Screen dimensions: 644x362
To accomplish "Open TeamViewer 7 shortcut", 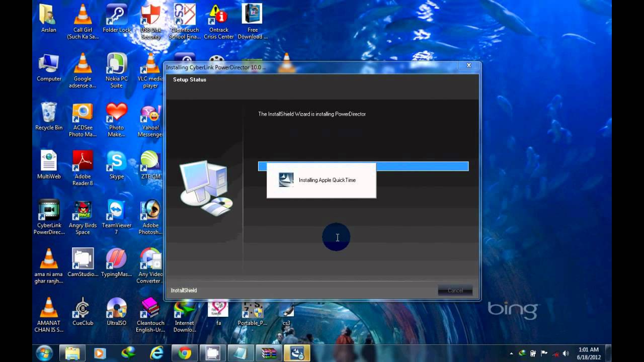I will (x=117, y=217).
